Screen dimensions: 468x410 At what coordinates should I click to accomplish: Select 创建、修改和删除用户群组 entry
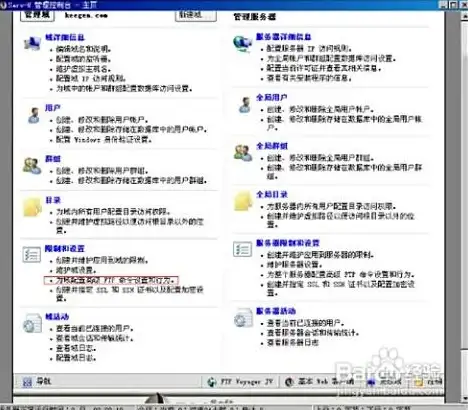click(102, 171)
